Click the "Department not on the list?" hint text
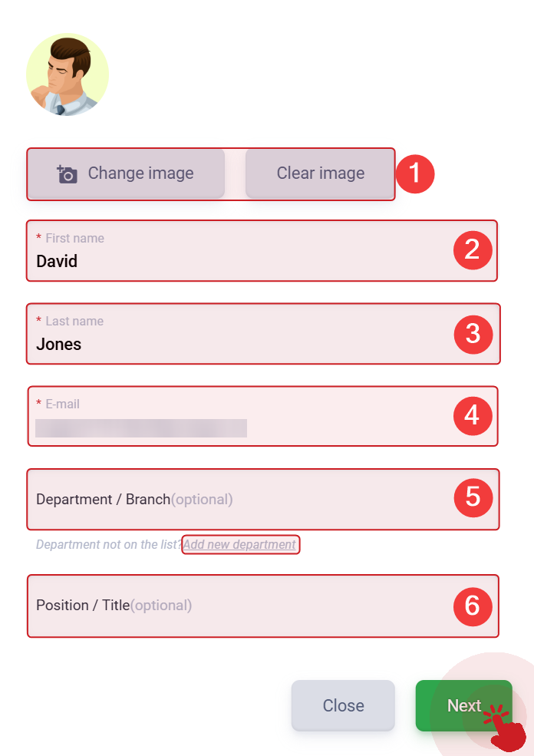 109,544
